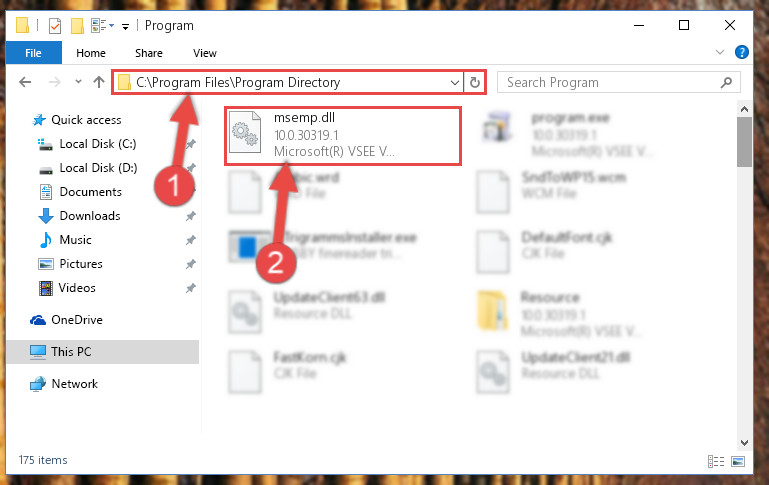Click the search magnifier icon
The width and height of the screenshot is (769, 485).
coord(726,82)
